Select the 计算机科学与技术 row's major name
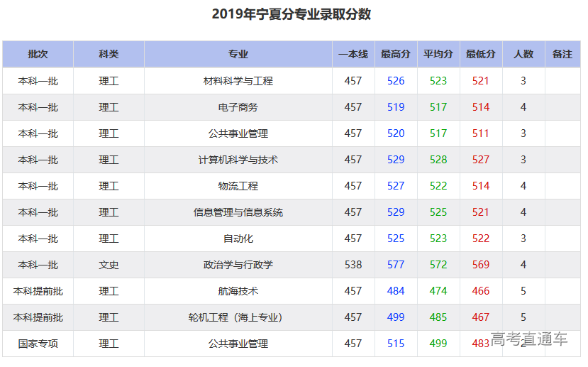Screen dimensions: 588x367 (238, 160)
